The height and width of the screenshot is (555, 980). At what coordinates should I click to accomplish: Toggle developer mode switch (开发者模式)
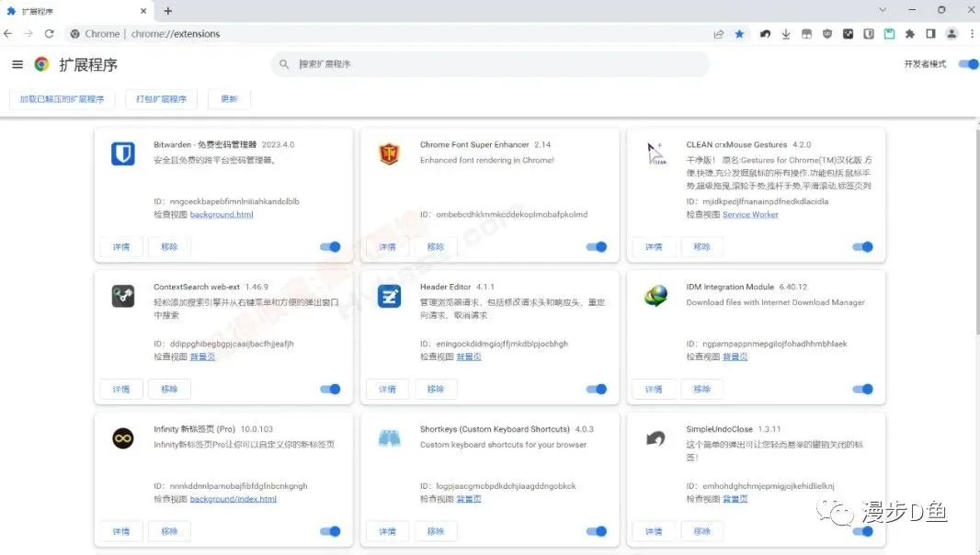click(x=968, y=63)
